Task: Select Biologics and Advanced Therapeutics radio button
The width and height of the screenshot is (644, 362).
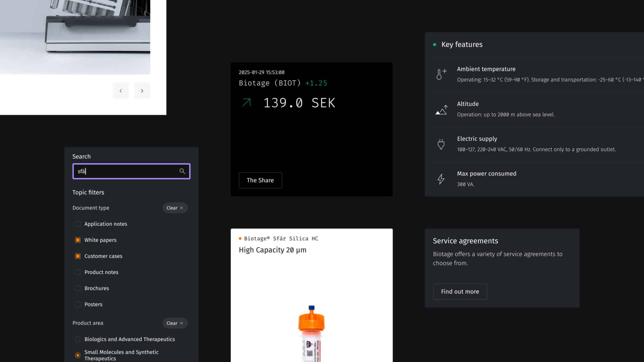Action: (x=78, y=339)
